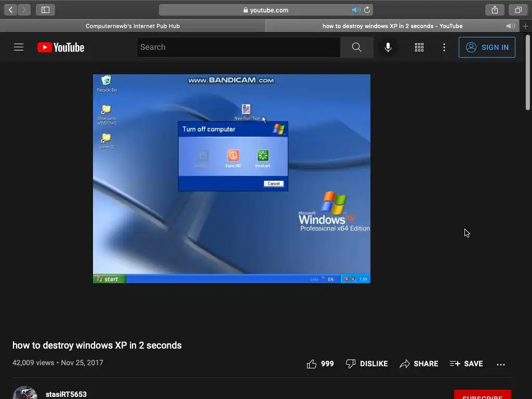This screenshot has width=532, height=399.
Task: Click the YouTube Search field
Action: coord(238,47)
